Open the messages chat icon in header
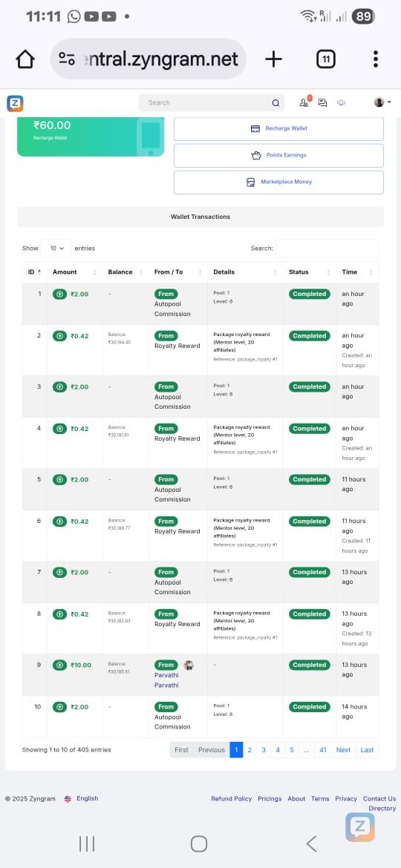This screenshot has height=868, width=401. pos(323,103)
